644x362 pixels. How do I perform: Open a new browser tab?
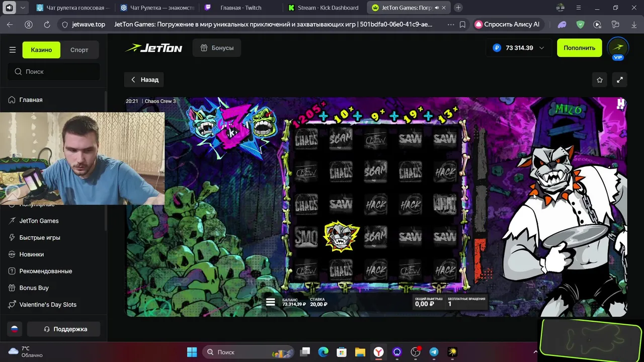(x=458, y=8)
